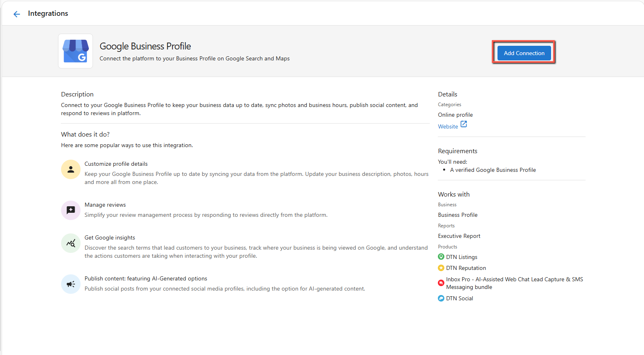Click the Integrations page title
644x355 pixels.
(48, 13)
